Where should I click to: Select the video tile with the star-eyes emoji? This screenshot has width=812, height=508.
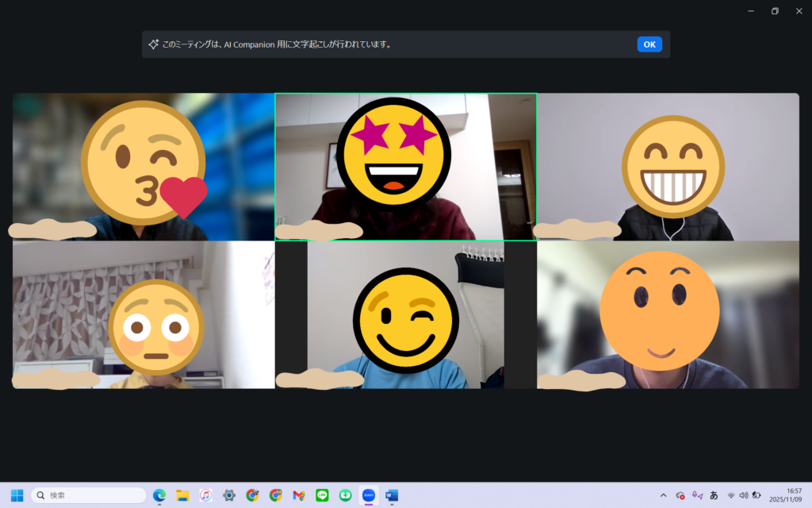tap(405, 167)
